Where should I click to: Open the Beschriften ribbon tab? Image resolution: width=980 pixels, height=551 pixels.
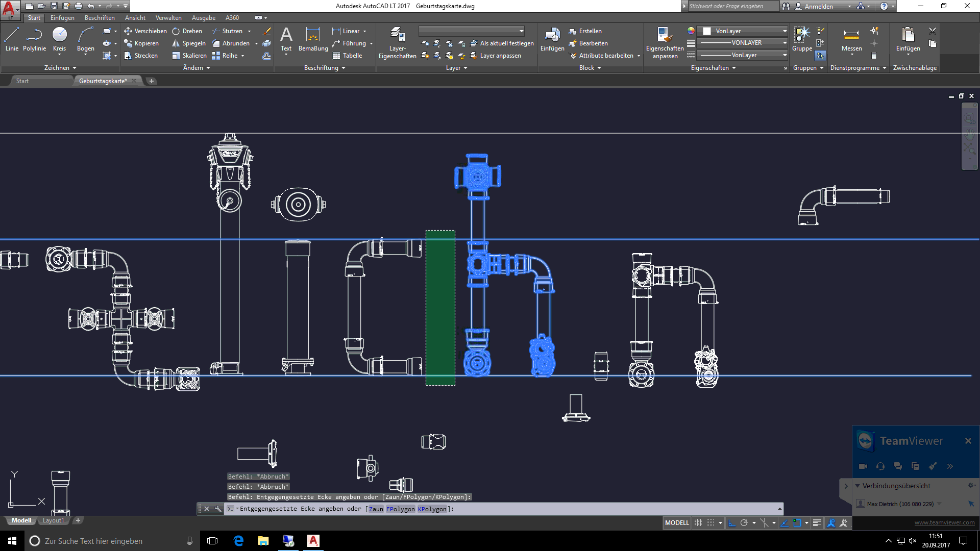point(100,18)
